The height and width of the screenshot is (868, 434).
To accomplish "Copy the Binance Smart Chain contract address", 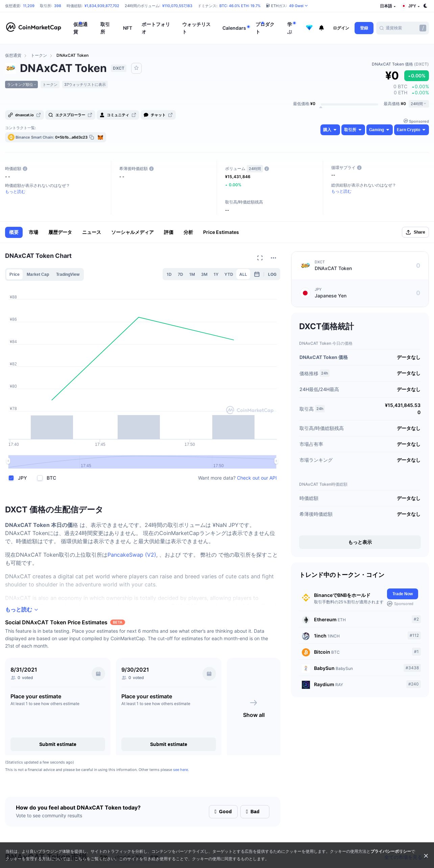I will 92,137.
